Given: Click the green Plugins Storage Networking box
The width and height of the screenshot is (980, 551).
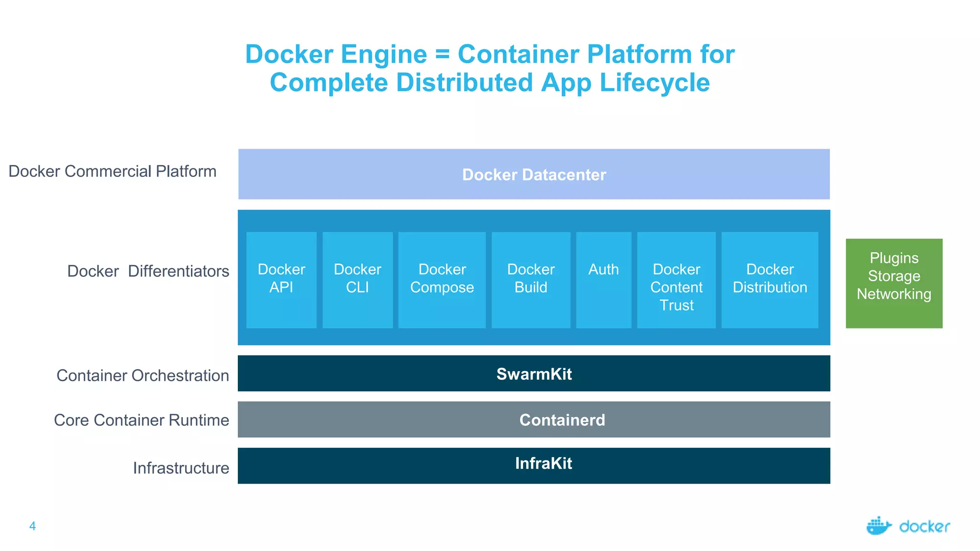Looking at the screenshot, I should click(x=894, y=283).
